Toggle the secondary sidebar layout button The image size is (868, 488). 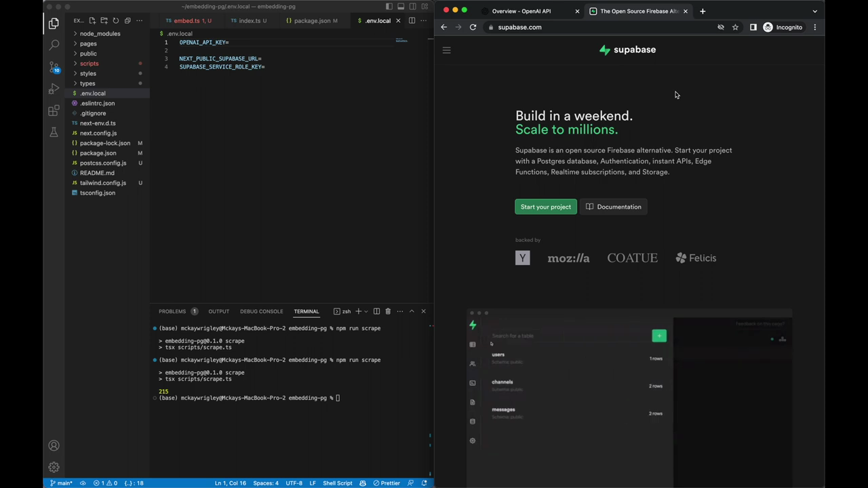pos(412,7)
